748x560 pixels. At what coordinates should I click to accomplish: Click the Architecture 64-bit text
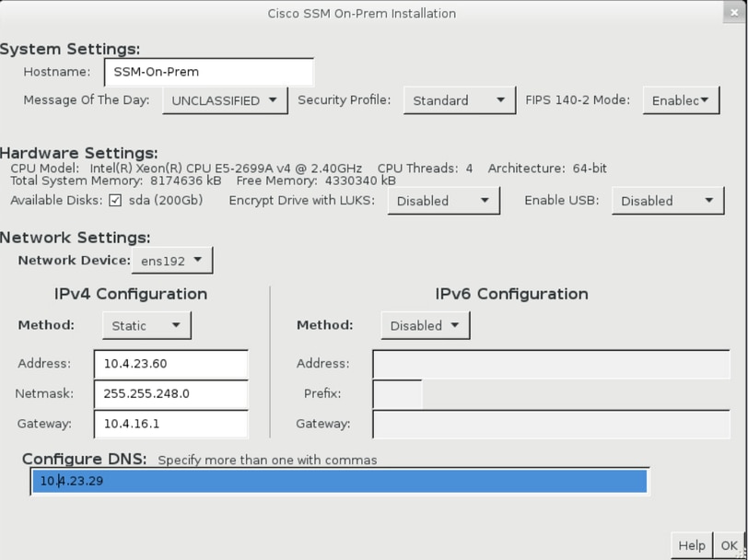(547, 169)
